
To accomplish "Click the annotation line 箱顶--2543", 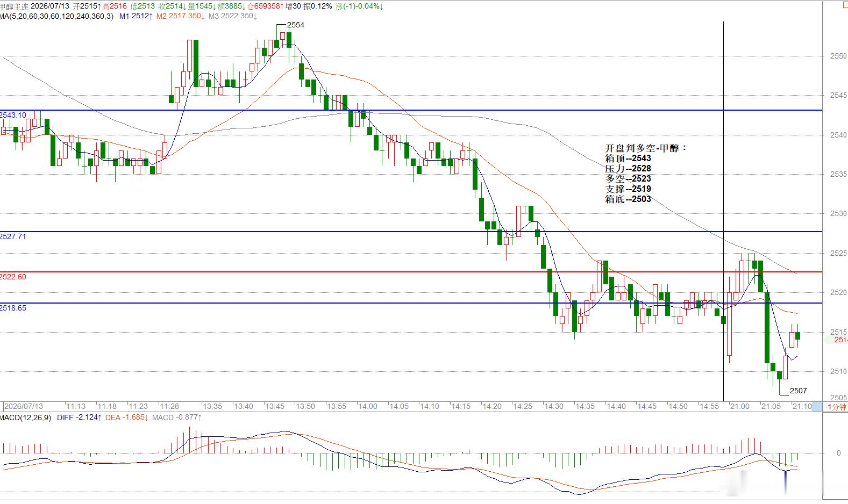I will point(628,158).
